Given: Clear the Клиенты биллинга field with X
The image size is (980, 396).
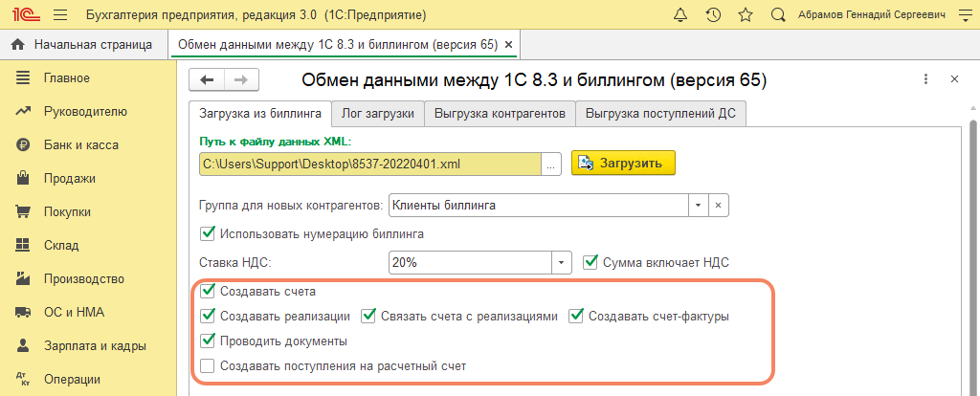Looking at the screenshot, I should coord(719,205).
